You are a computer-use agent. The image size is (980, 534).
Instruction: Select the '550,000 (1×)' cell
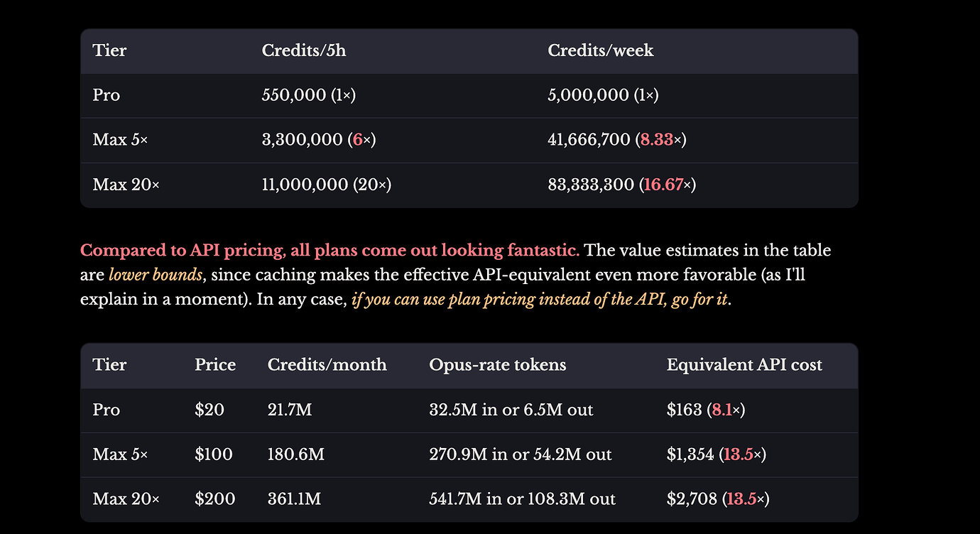tap(308, 95)
